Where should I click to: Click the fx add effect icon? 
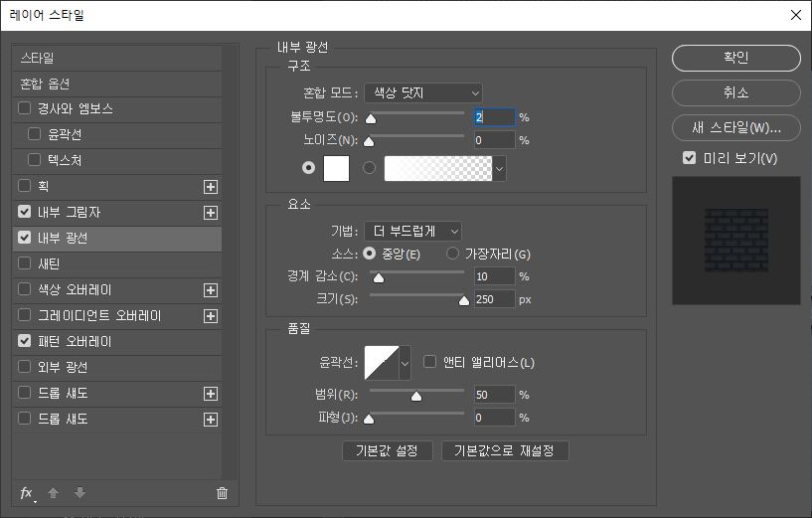click(28, 493)
